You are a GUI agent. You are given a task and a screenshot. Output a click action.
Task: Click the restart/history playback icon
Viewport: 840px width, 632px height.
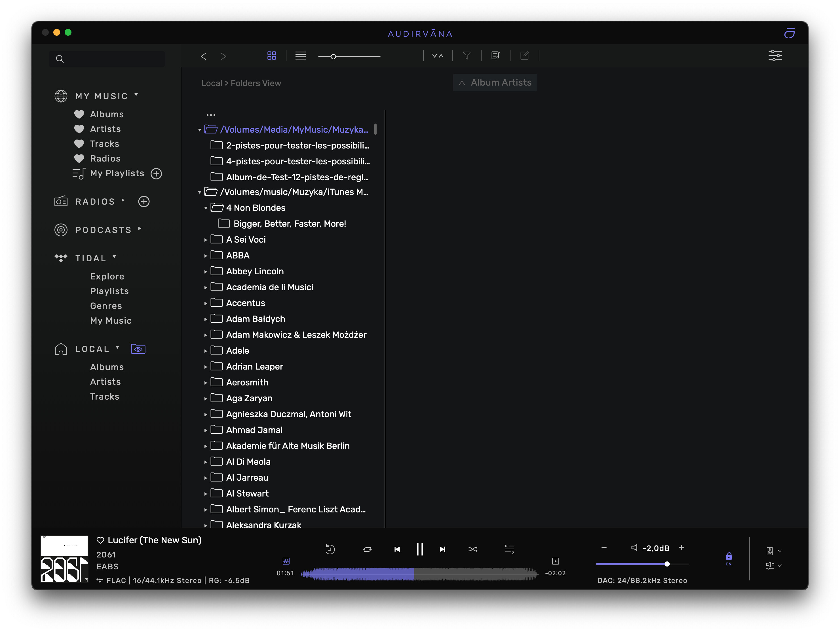tap(330, 549)
